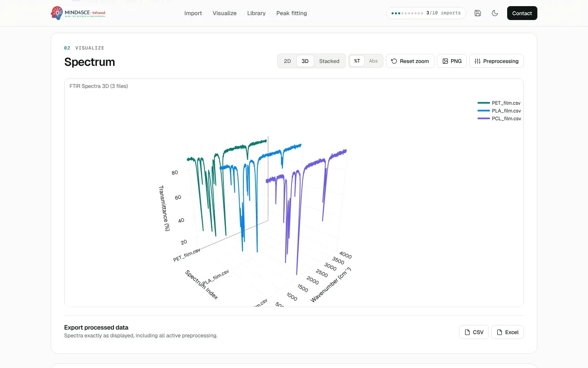Image resolution: width=588 pixels, height=368 pixels.
Task: Switch to the 2D view
Action: pos(287,61)
